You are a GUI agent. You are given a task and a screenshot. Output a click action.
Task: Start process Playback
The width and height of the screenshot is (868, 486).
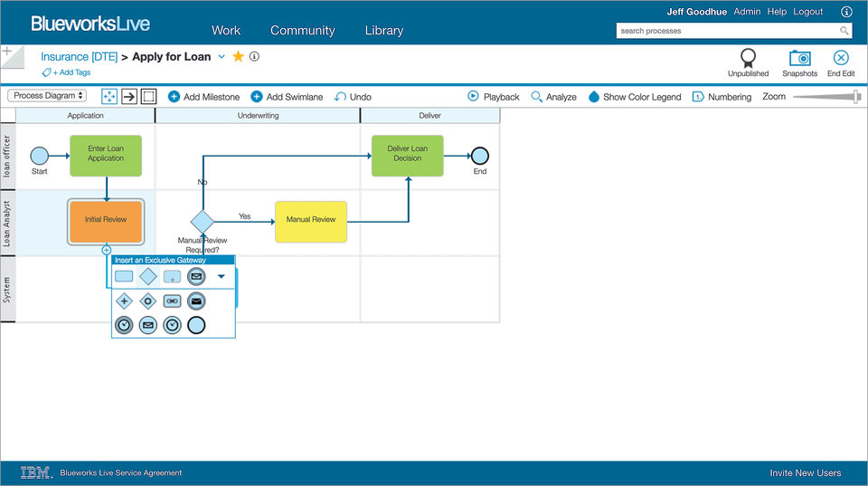tap(494, 97)
